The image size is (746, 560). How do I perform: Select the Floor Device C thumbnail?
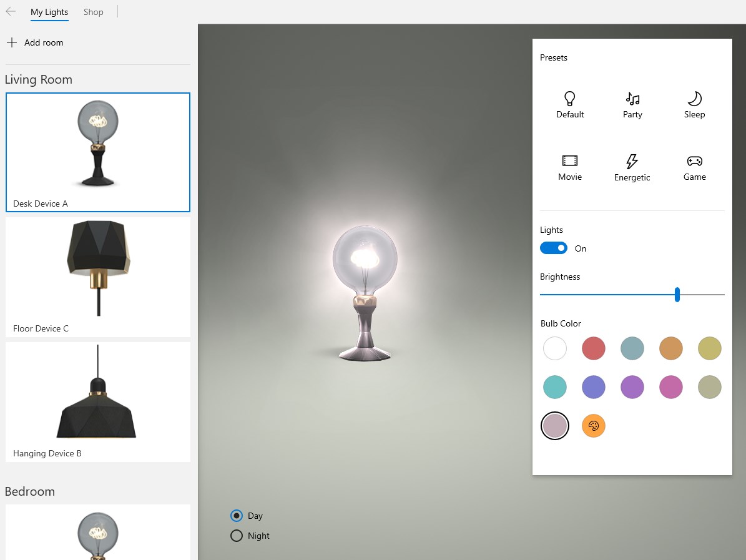[98, 277]
